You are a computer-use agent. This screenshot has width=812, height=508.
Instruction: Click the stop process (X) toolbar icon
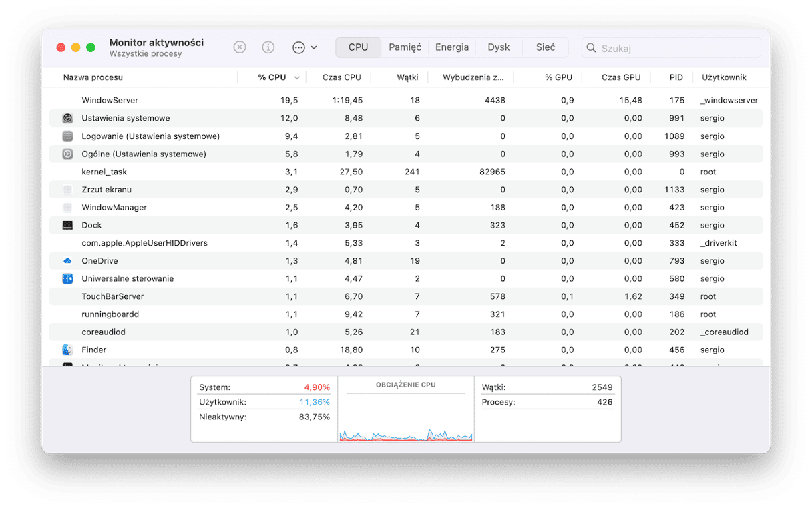[x=240, y=47]
